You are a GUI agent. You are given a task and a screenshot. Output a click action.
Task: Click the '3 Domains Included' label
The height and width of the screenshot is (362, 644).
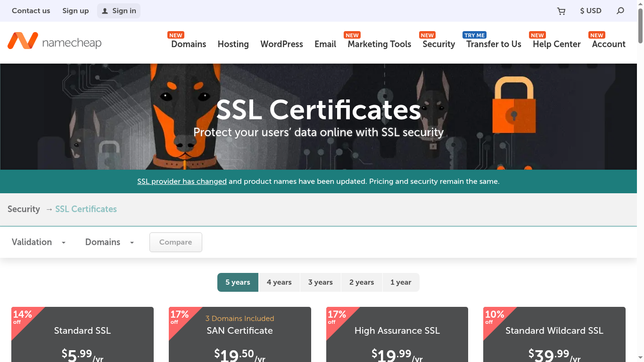coord(240,319)
